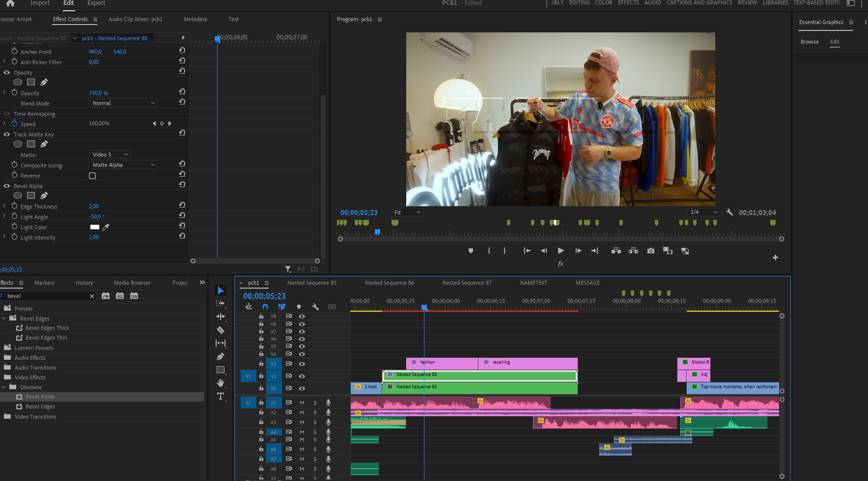Click in the bevel search field
The image size is (868, 481).
click(x=47, y=296)
